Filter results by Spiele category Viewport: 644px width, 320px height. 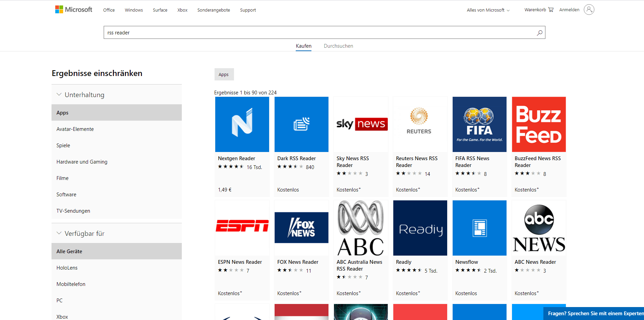click(x=63, y=146)
